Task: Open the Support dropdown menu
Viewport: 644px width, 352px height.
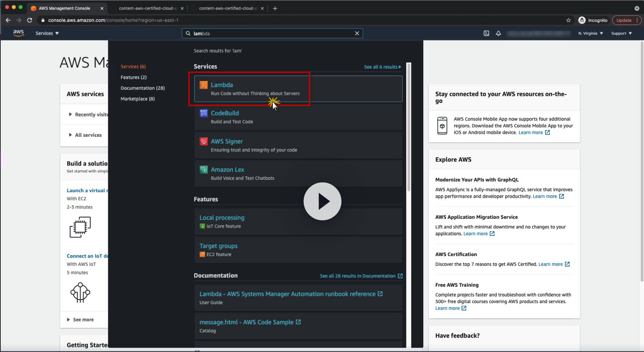Action: point(621,33)
